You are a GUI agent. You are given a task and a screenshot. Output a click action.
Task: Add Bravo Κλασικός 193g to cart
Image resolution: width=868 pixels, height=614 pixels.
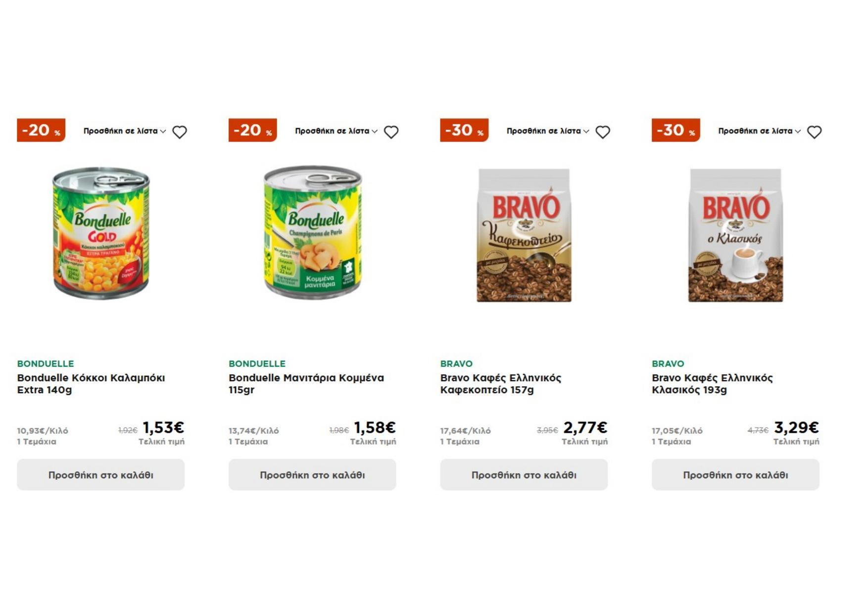[735, 475]
